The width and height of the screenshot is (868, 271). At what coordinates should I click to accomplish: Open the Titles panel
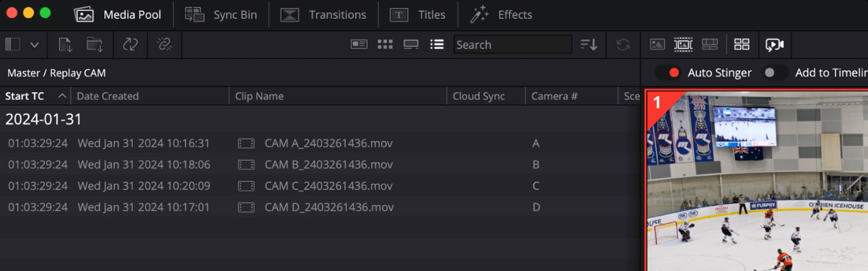(417, 15)
